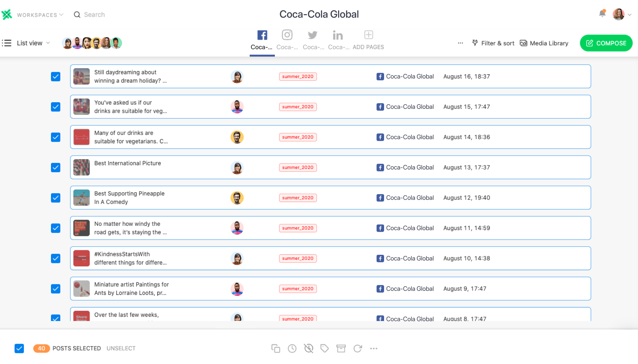
Task: Switch to the Instagram page tab
Action: pos(287,40)
